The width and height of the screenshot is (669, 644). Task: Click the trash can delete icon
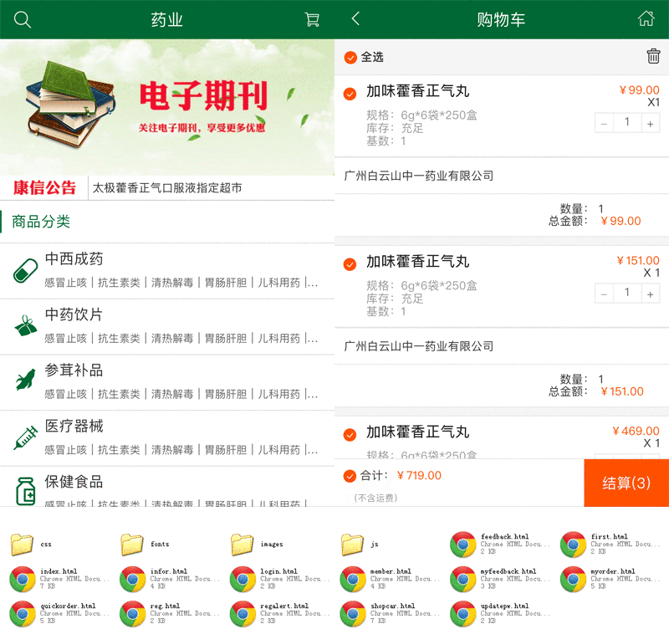(x=653, y=56)
